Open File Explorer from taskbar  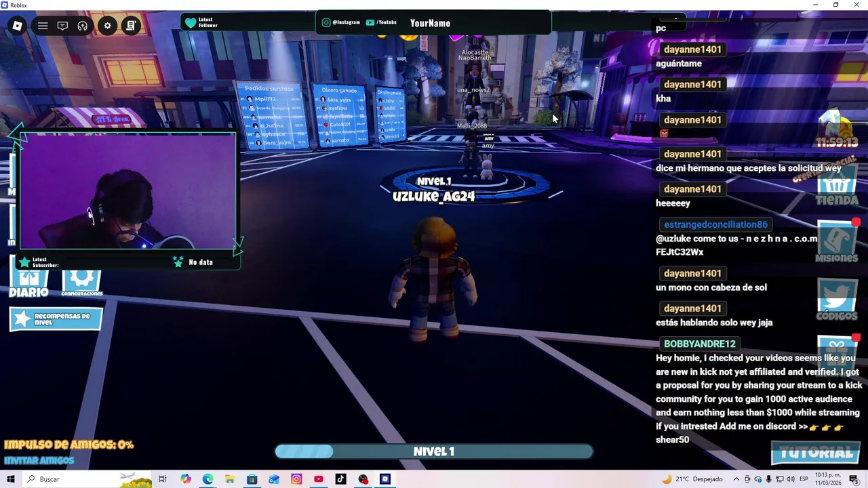pos(230,479)
